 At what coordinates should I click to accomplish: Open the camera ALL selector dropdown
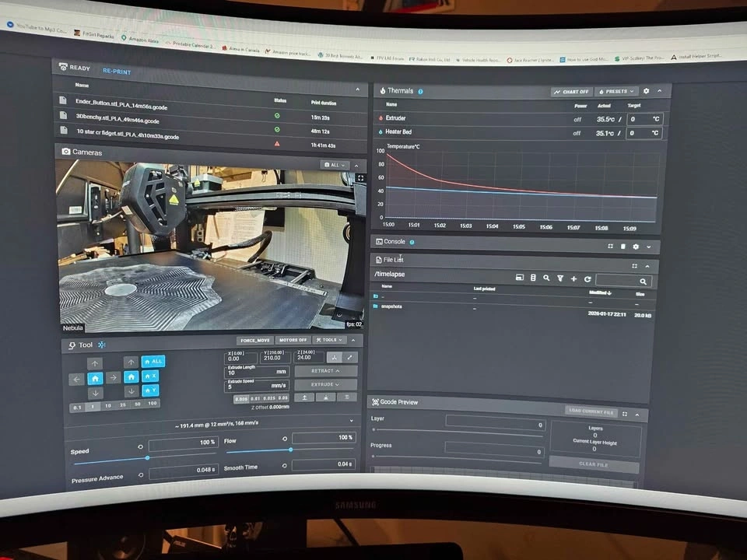[x=334, y=165]
